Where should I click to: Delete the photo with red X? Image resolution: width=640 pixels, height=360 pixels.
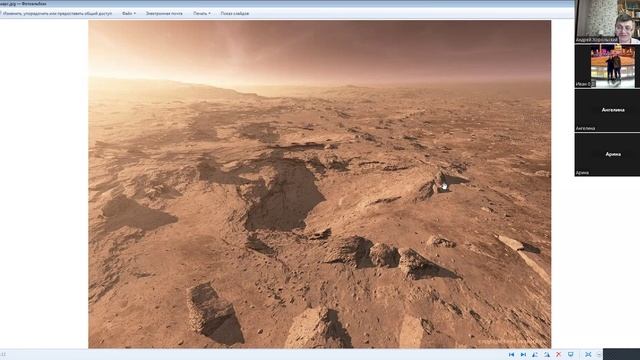point(559,355)
